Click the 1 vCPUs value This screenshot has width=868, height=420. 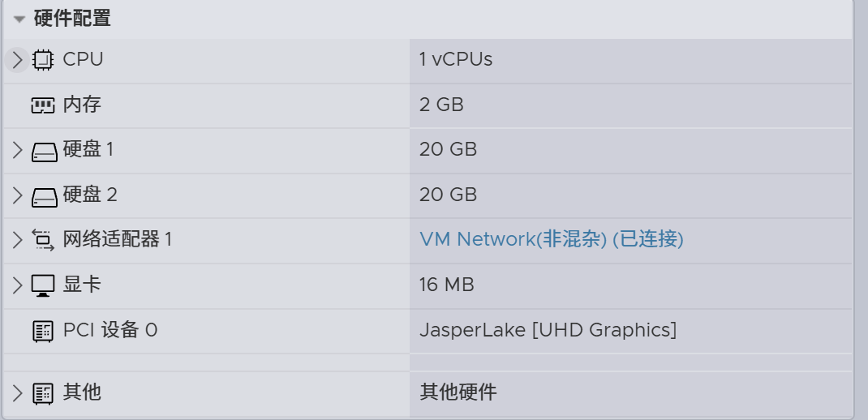pyautogui.click(x=456, y=59)
